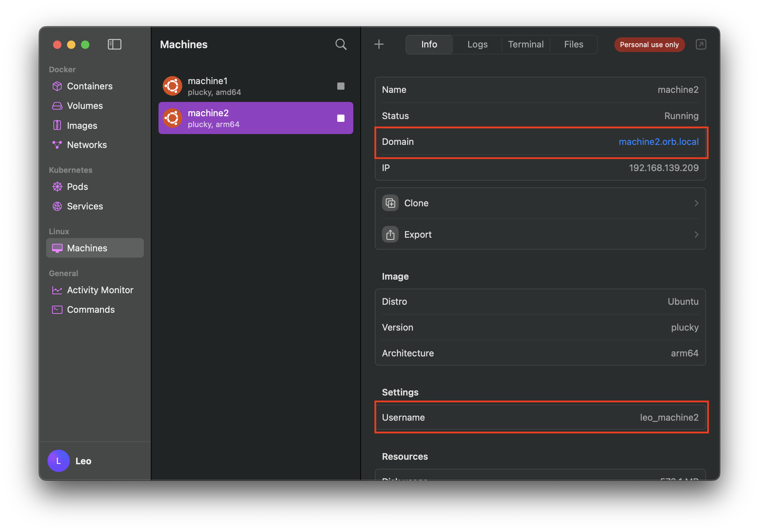Expand the Clone row chevron

tap(696, 203)
